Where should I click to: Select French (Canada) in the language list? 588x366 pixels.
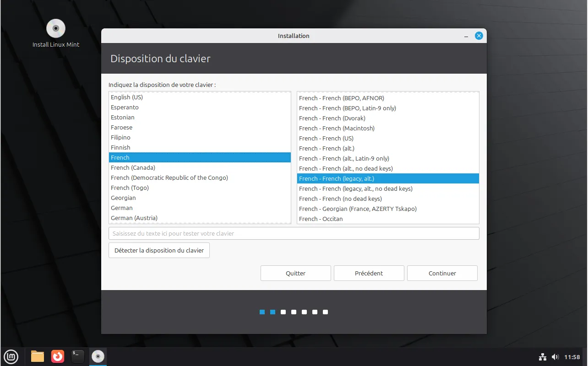(133, 167)
